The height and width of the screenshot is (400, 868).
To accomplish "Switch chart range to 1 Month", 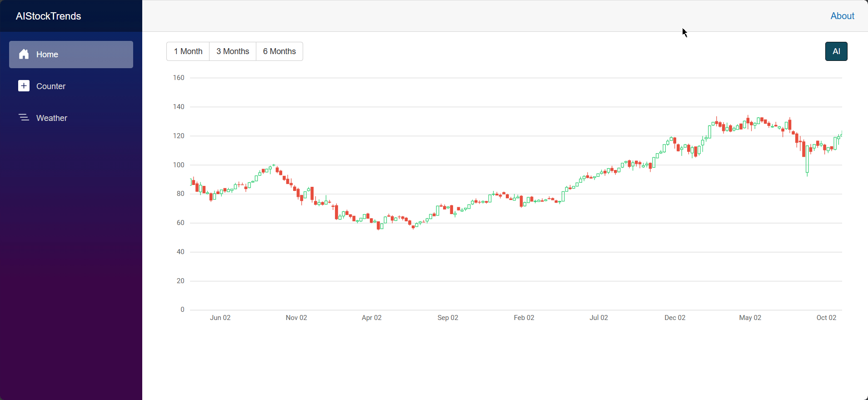I will [x=188, y=51].
